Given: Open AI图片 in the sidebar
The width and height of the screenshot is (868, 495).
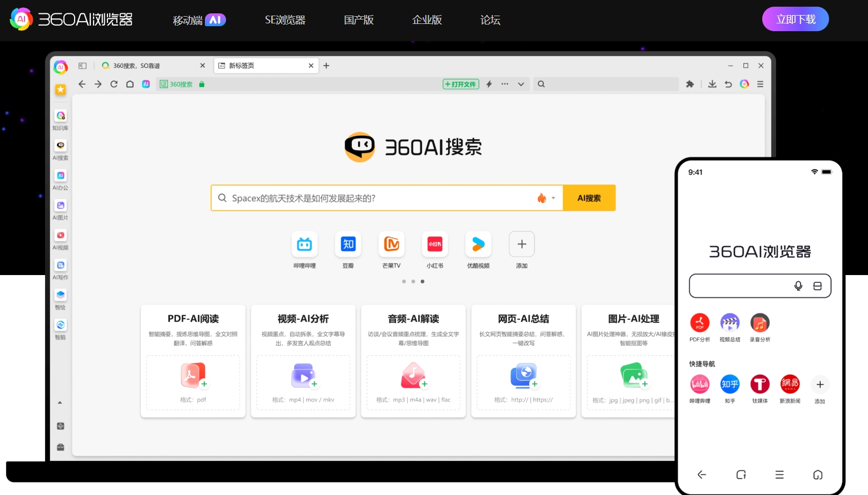Looking at the screenshot, I should (61, 210).
